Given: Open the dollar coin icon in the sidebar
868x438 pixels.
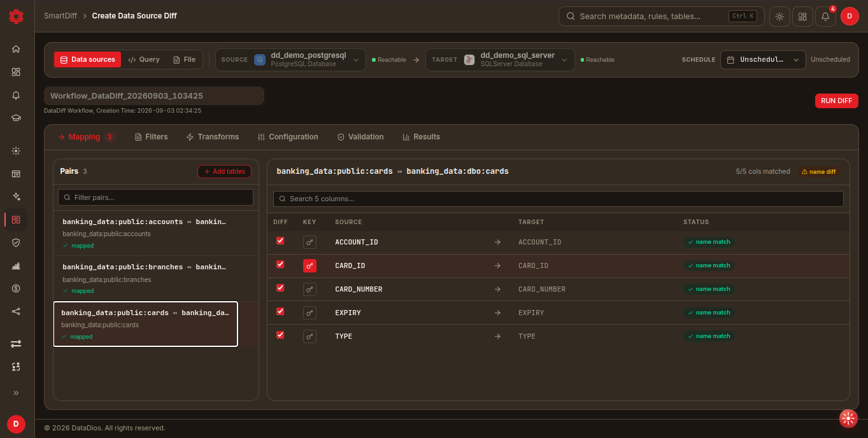Looking at the screenshot, I should coord(16,288).
